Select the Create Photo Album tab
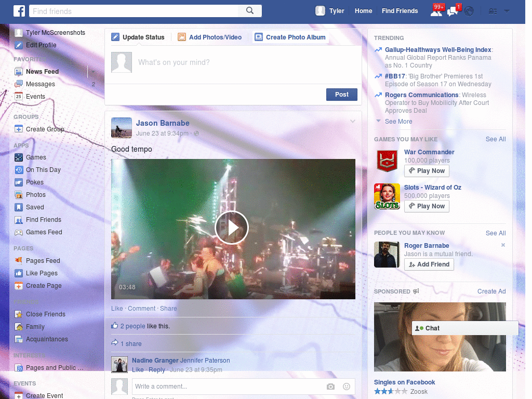Viewport: 532px width, 399px height. pos(290,37)
